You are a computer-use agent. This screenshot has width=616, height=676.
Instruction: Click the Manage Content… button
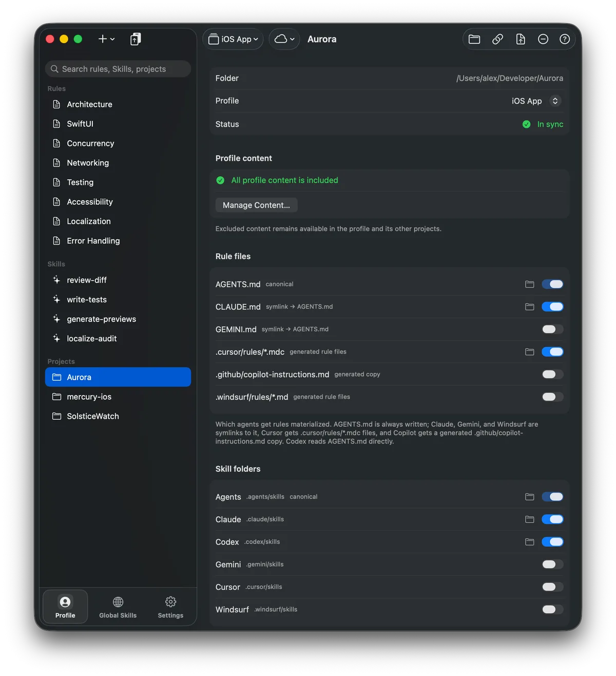[256, 205]
